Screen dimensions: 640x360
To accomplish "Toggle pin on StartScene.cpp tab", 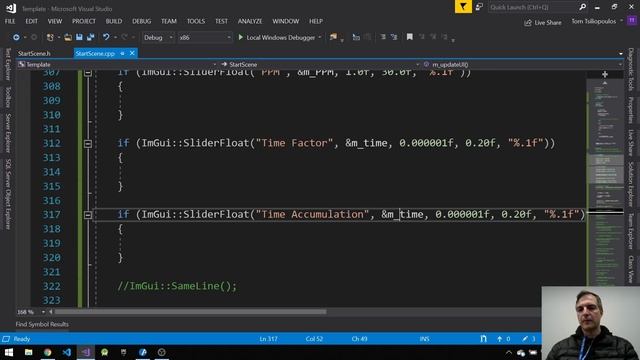I will click(122, 53).
